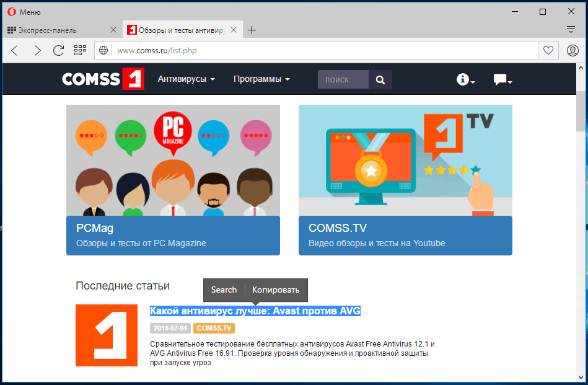
Task: Open a new tab with plus button
Action: (252, 30)
